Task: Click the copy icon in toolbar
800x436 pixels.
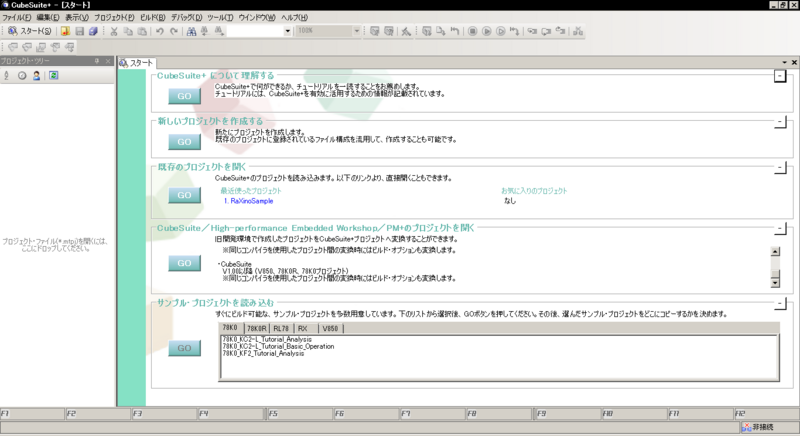Action: click(128, 31)
